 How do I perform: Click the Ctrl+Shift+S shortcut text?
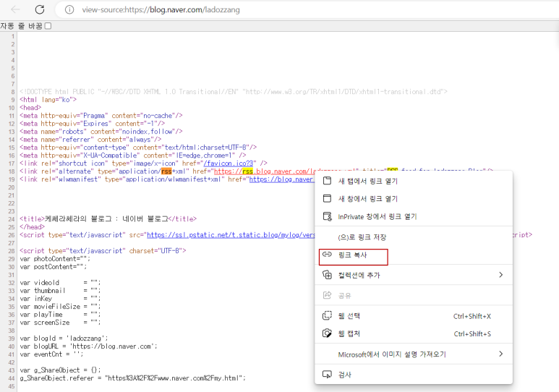pos(472,334)
